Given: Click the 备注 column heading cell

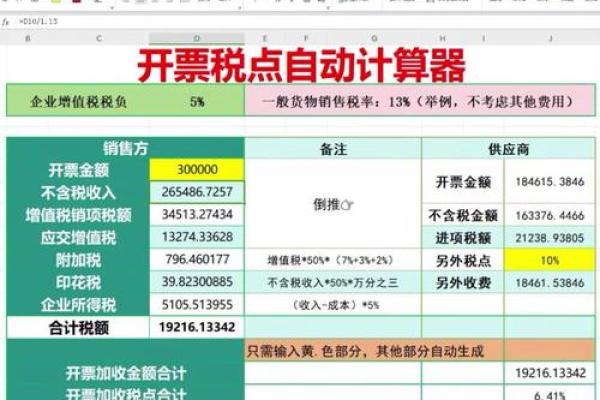Looking at the screenshot, I should (x=333, y=148).
